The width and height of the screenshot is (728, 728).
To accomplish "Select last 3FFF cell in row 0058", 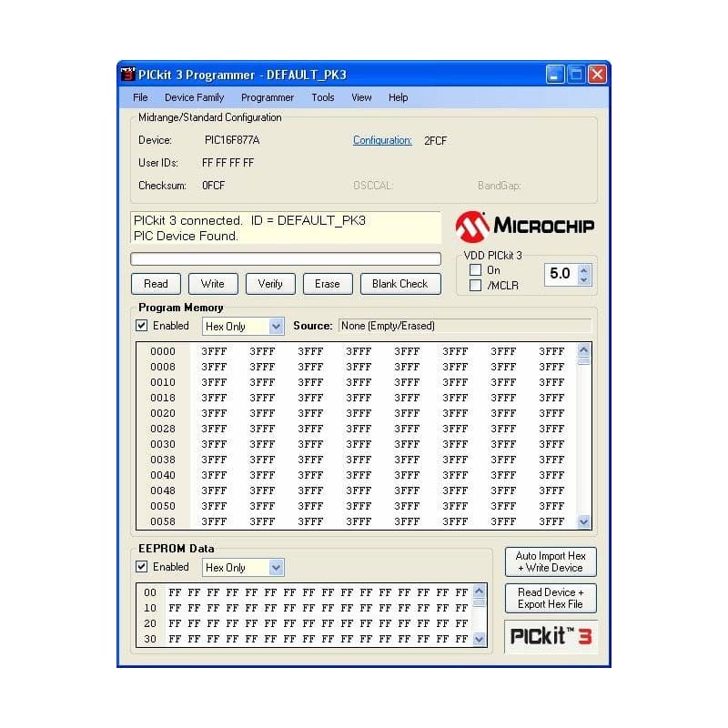I will pyautogui.click(x=551, y=521).
